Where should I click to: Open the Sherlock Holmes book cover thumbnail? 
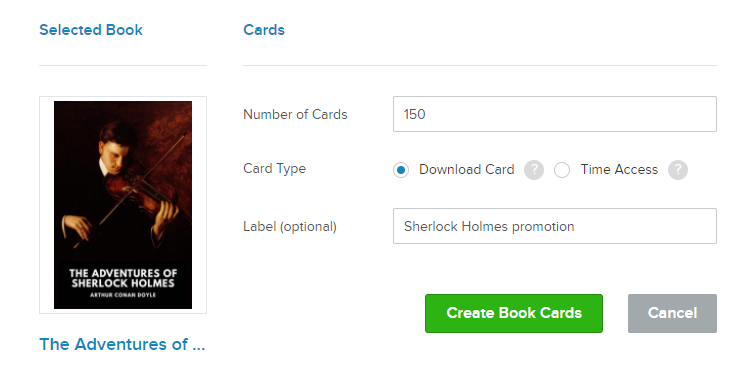tap(123, 205)
